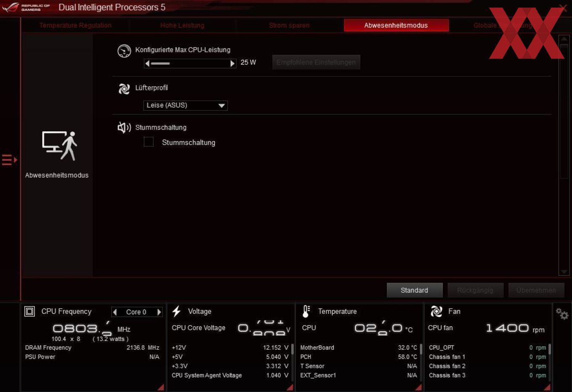
Task: Click the +5V voltage row
Action: [x=230, y=357]
